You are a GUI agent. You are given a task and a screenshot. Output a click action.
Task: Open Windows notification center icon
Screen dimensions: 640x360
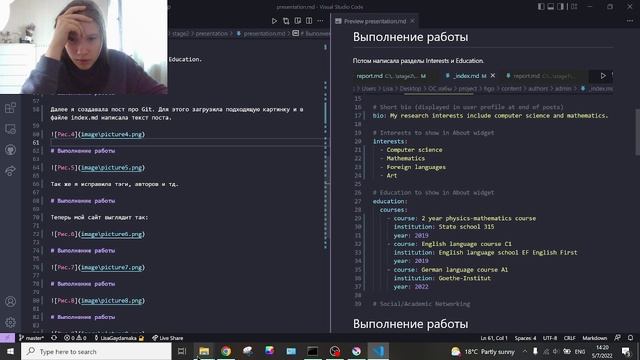626,351
